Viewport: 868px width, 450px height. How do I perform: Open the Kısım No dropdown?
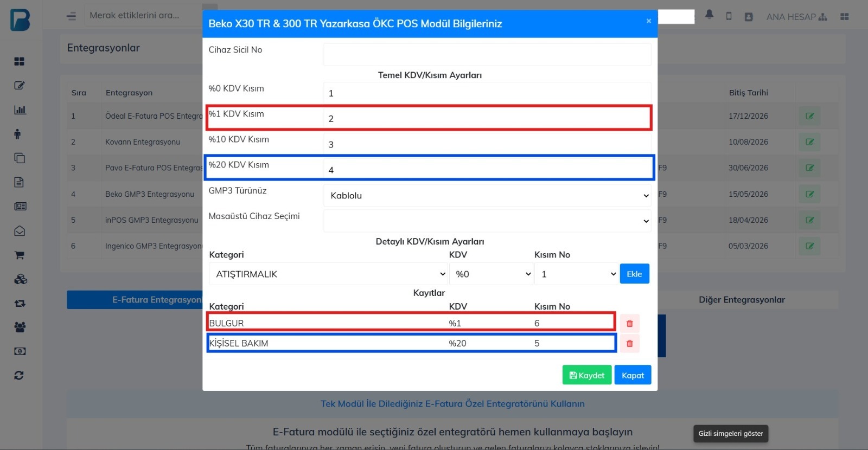pyautogui.click(x=576, y=274)
